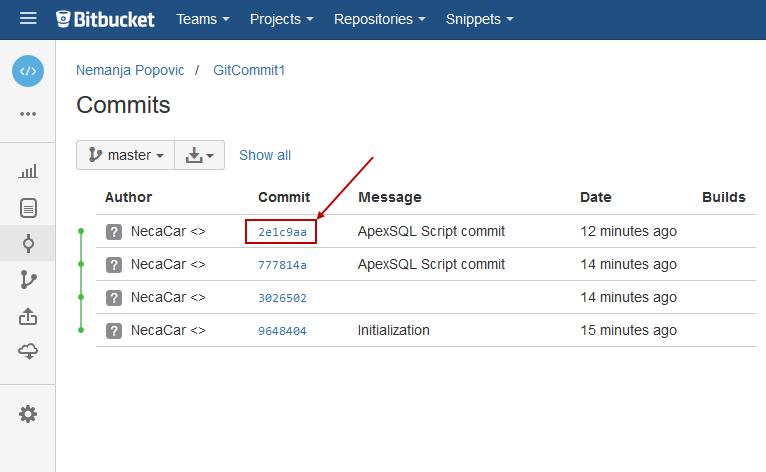
Task: Open the Teams dropdown menu
Action: point(203,19)
